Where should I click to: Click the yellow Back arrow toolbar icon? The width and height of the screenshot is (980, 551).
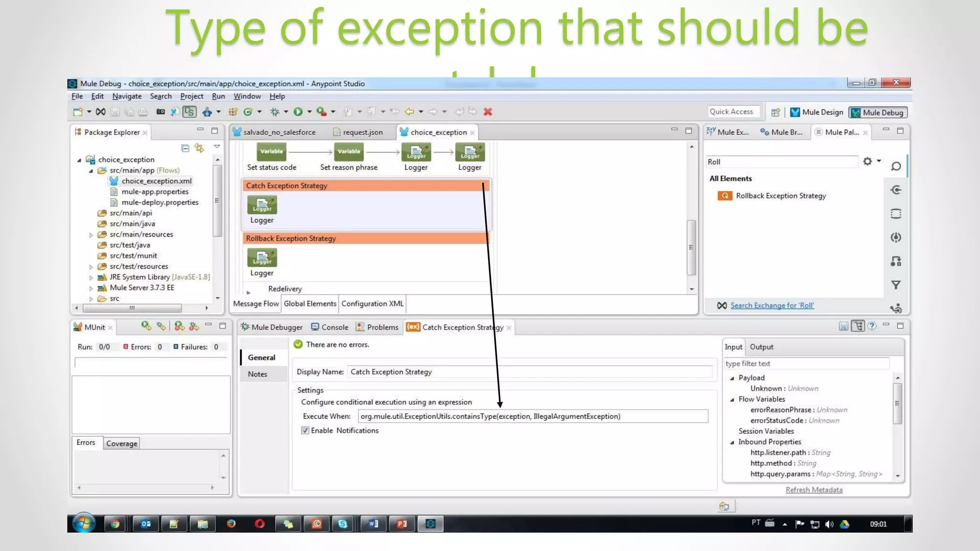pyautogui.click(x=410, y=112)
